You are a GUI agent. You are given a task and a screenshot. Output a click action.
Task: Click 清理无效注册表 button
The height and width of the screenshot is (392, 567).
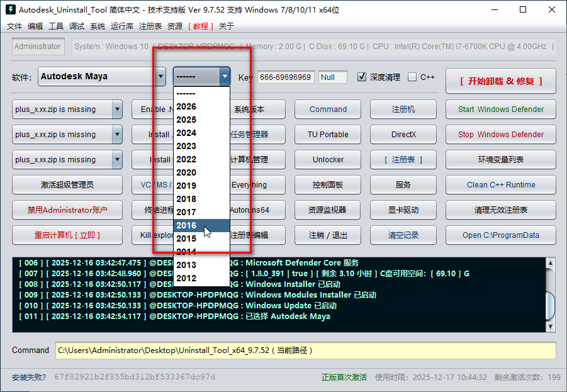(501, 210)
